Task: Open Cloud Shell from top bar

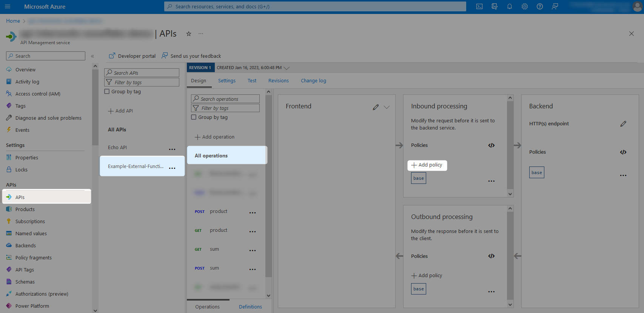Action: pos(479,6)
